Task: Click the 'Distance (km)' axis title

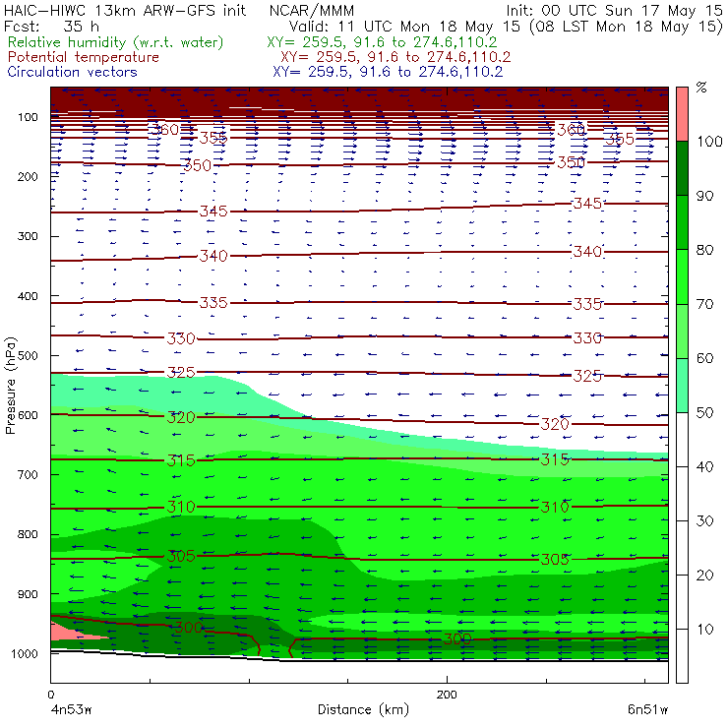Action: [x=363, y=710]
